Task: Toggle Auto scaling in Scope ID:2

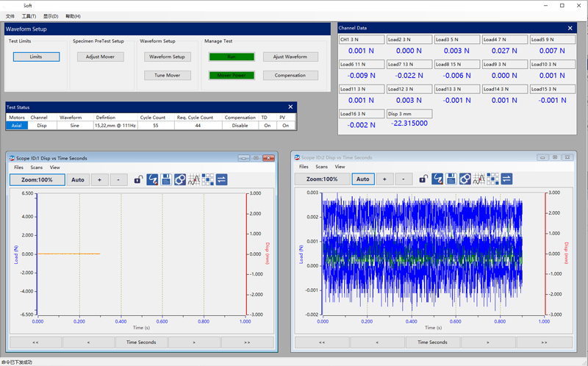Action: tap(362, 179)
